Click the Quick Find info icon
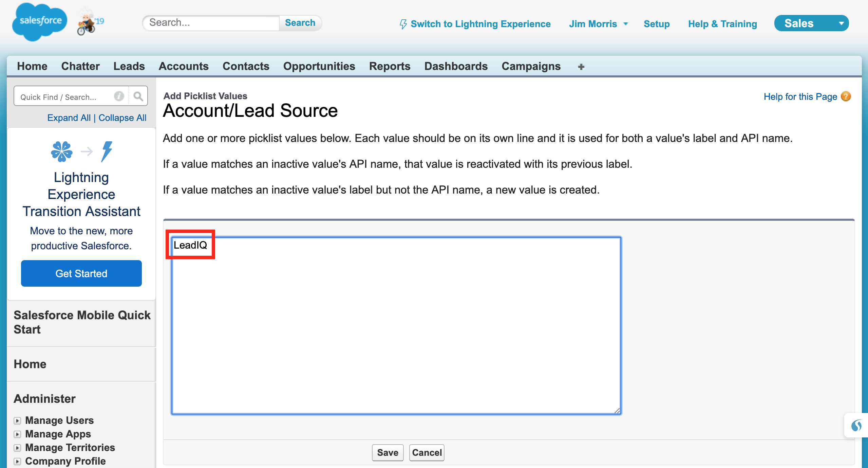The width and height of the screenshot is (868, 468). pyautogui.click(x=119, y=96)
